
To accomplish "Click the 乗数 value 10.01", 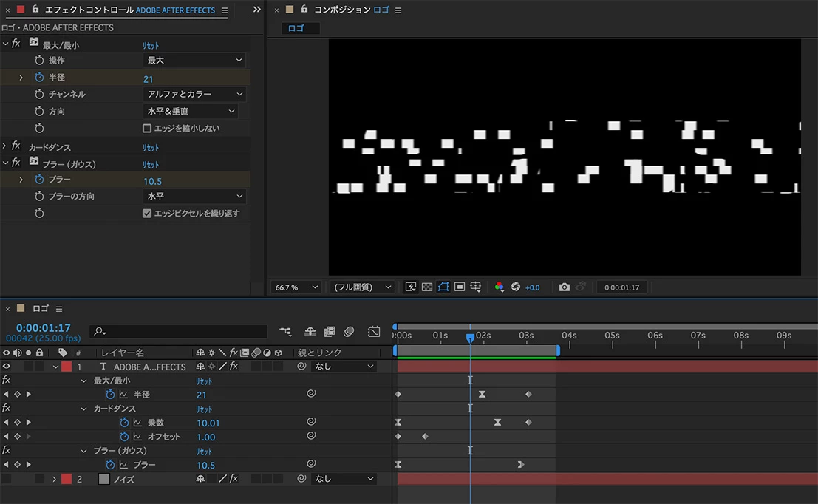I will click(x=208, y=423).
